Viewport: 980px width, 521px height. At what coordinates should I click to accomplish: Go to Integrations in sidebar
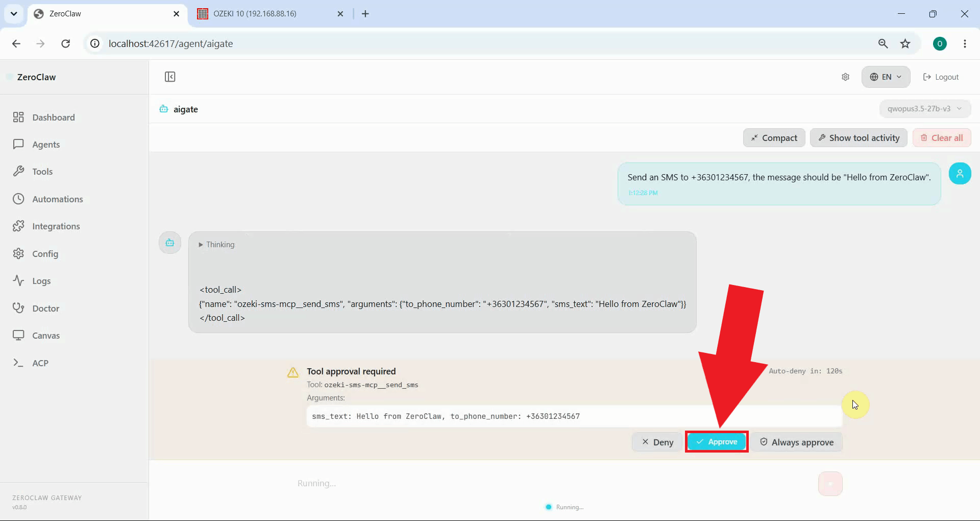point(56,226)
